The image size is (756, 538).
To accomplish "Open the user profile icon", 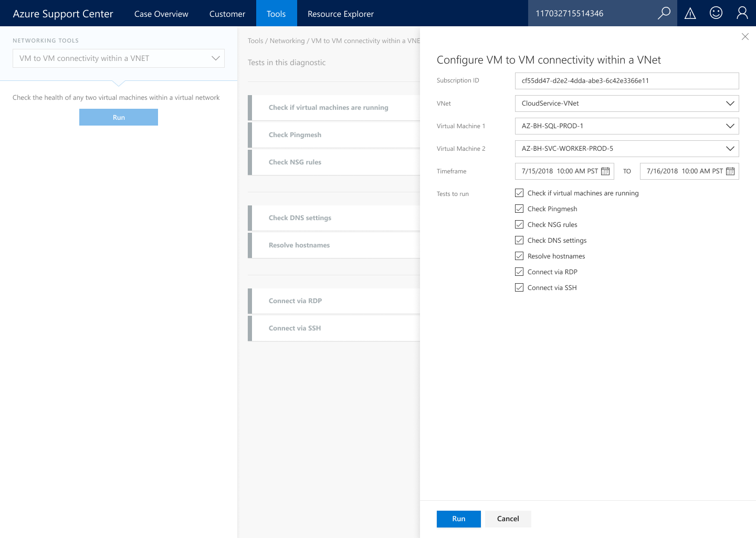I will (742, 13).
